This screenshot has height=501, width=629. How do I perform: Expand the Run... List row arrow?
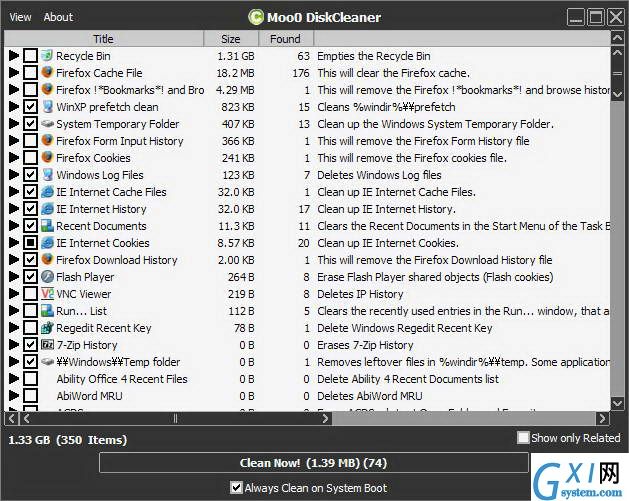pos(14,310)
